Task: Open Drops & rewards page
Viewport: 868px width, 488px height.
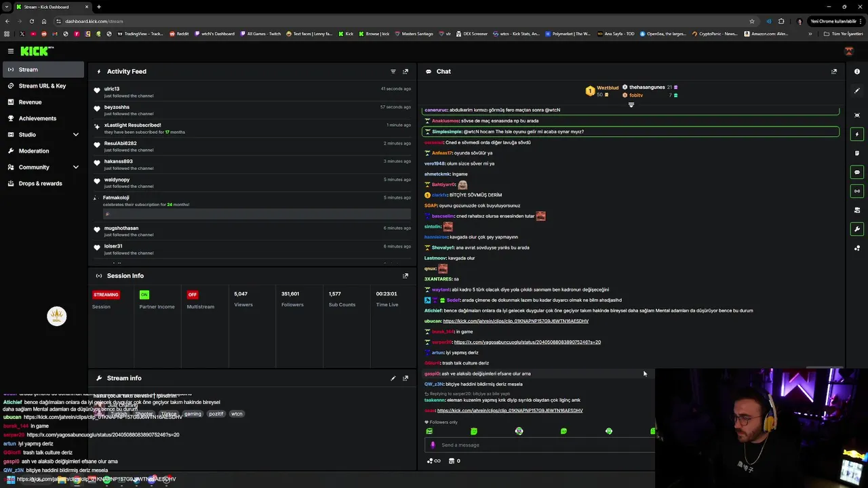Action: (40, 184)
